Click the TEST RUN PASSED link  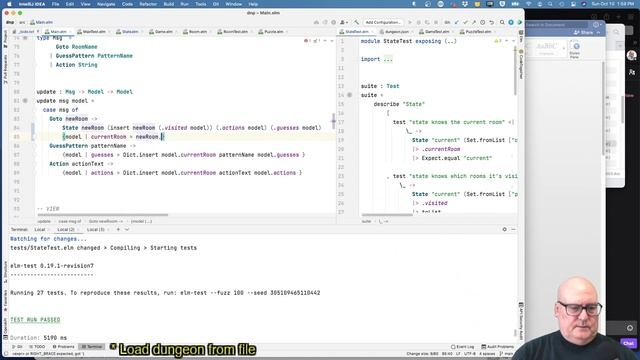pos(35,320)
